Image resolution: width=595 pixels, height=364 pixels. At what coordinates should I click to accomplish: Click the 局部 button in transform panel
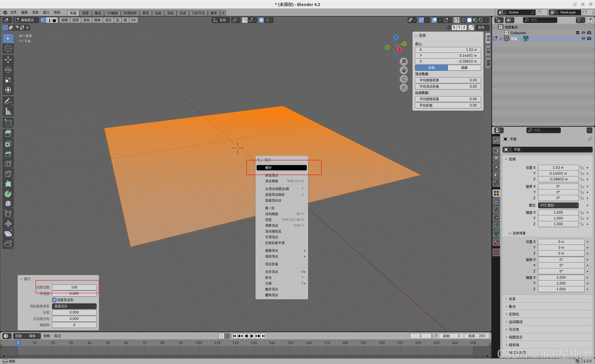pos(464,68)
